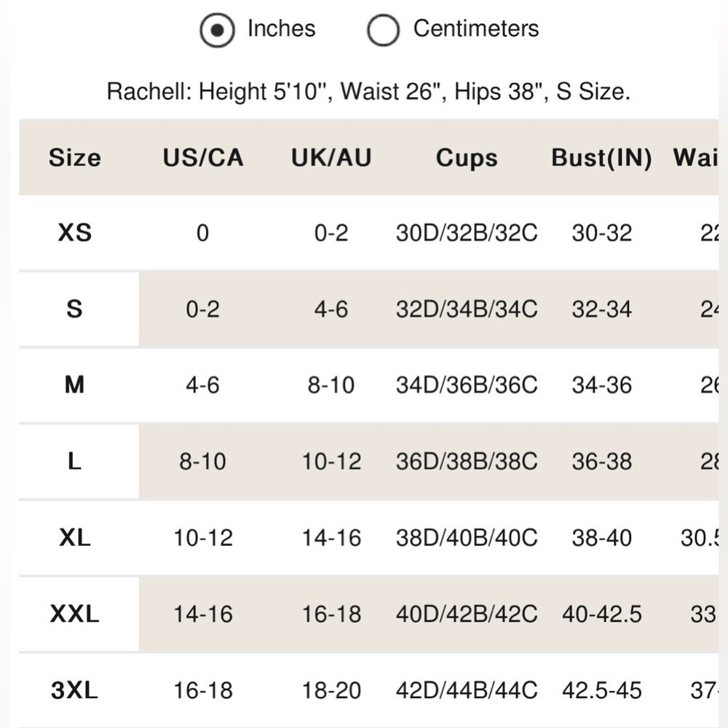
Task: Select the XS size row label
Action: 75,232
